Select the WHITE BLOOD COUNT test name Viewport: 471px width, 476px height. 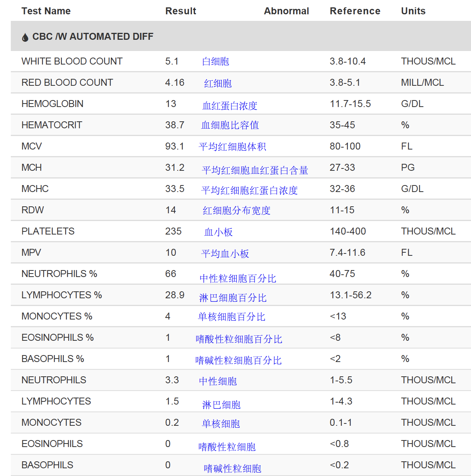pyautogui.click(x=72, y=61)
